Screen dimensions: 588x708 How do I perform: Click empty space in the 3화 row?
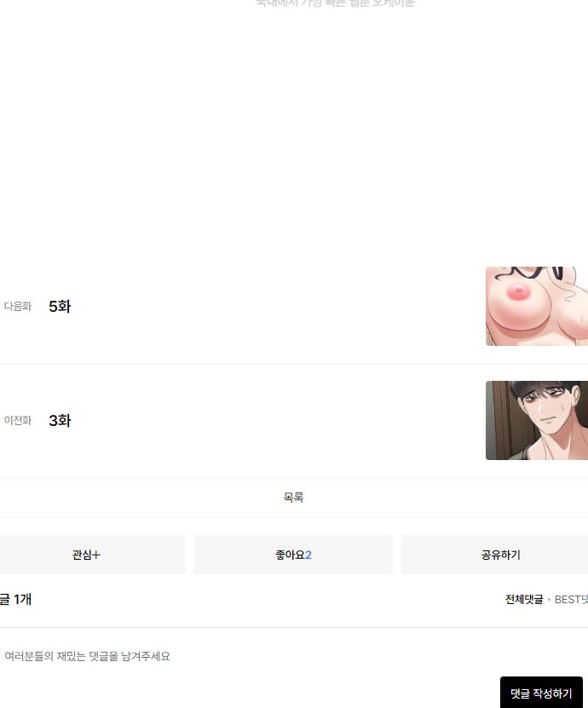[x=271, y=421]
